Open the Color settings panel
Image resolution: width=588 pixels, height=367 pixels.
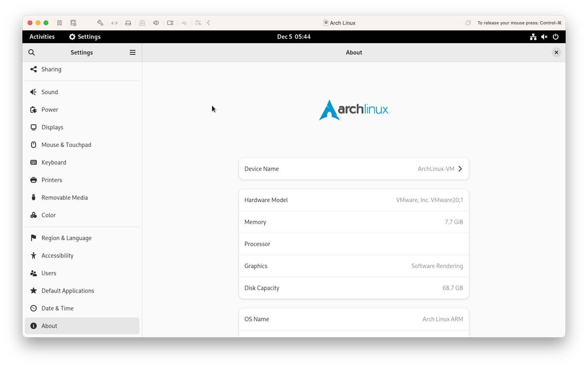pyautogui.click(x=82, y=215)
